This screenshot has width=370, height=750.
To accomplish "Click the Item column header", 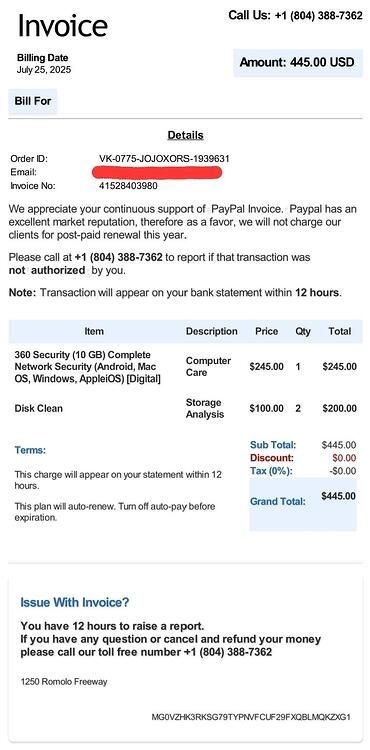I will [94, 331].
